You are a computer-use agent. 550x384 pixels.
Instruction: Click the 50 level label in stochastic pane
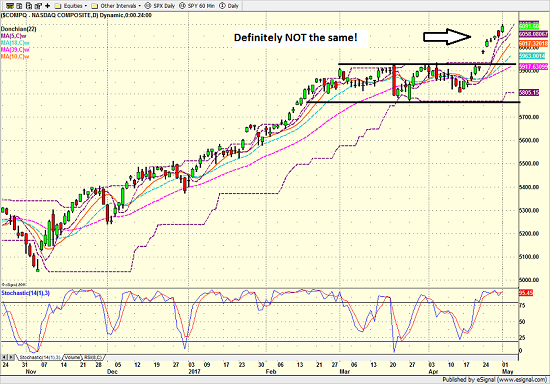pyautogui.click(x=522, y=322)
